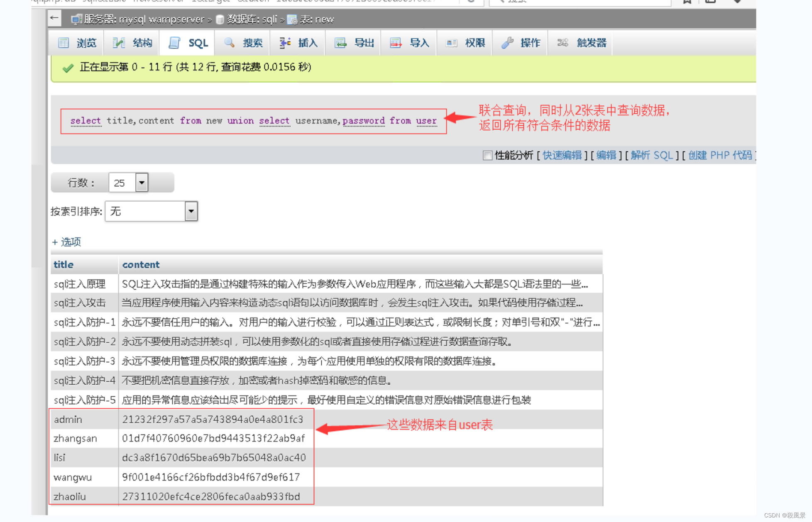Open the 结构 tab
Viewport: 812px width, 522px height.
[x=132, y=42]
